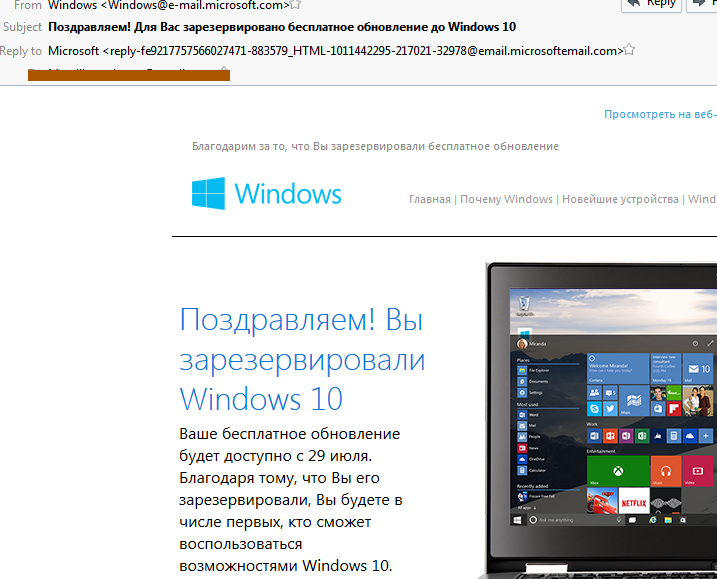The image size is (717, 579).
Task: Click the 'From' field label
Action: pyautogui.click(x=27, y=5)
